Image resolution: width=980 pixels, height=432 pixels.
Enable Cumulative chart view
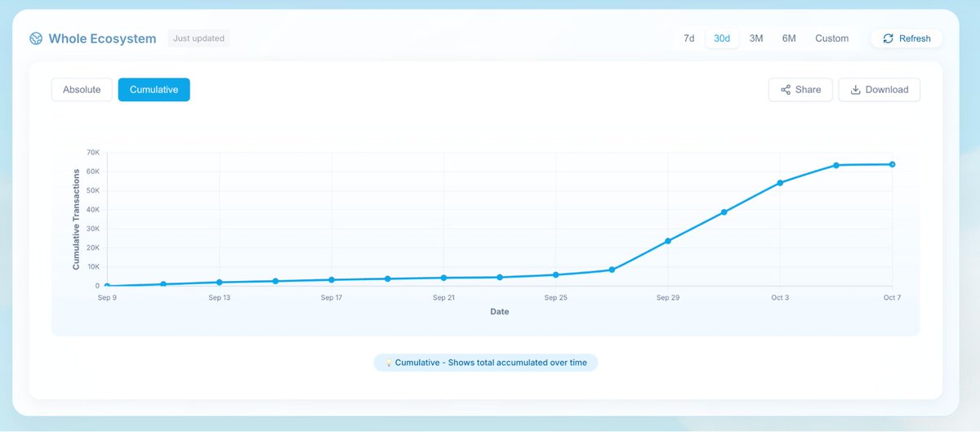coord(154,90)
